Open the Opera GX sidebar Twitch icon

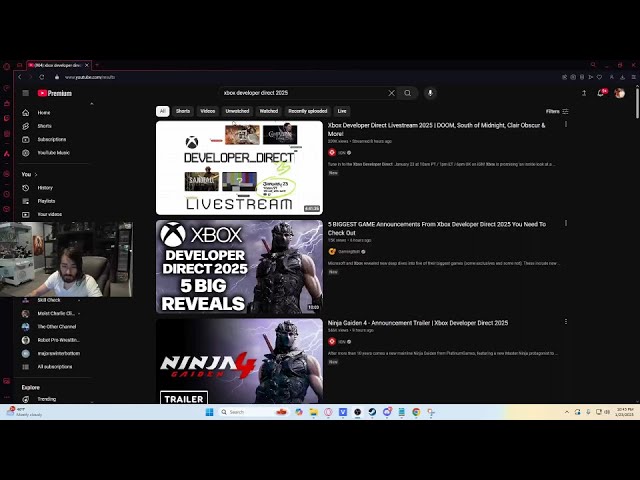coord(7,118)
